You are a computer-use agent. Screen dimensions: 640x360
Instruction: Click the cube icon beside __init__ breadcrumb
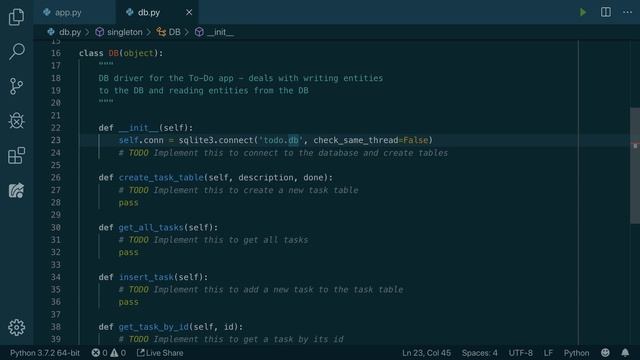point(199,32)
